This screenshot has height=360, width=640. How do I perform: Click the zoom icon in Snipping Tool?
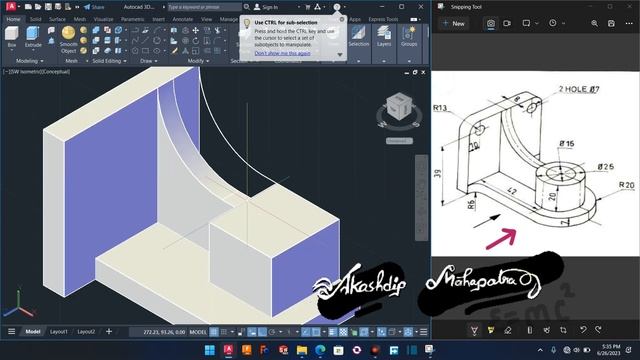[x=594, y=23]
